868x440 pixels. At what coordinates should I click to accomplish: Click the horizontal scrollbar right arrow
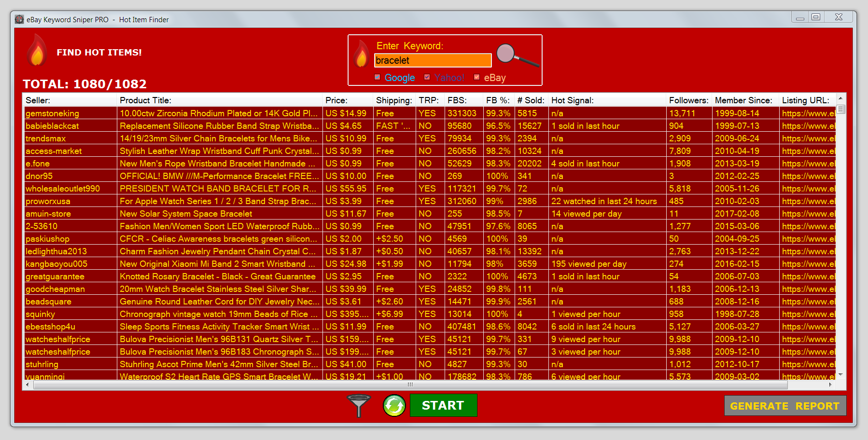pyautogui.click(x=830, y=385)
